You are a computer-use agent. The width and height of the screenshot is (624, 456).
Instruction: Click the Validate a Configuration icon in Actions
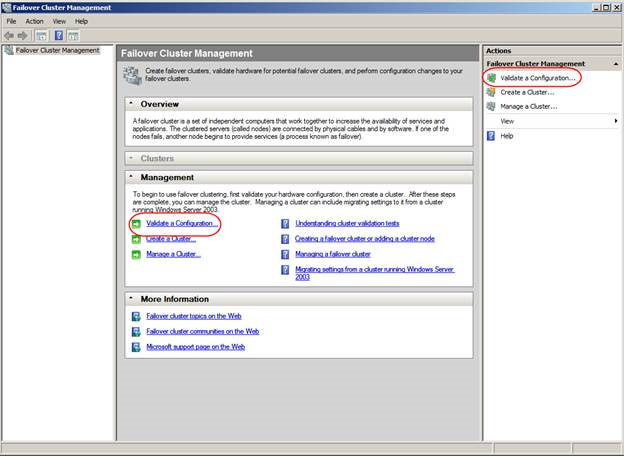coord(491,78)
